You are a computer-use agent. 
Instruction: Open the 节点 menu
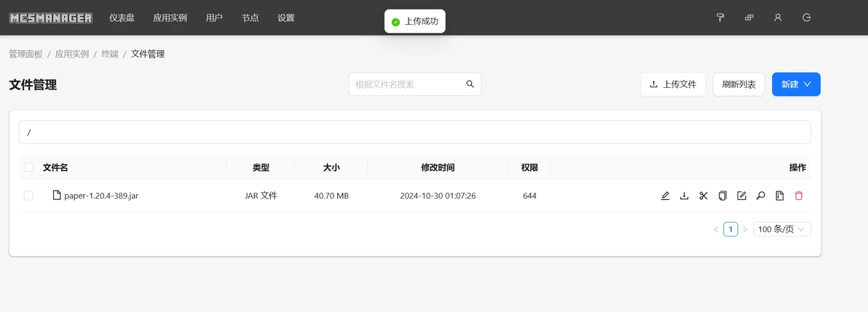(250, 17)
